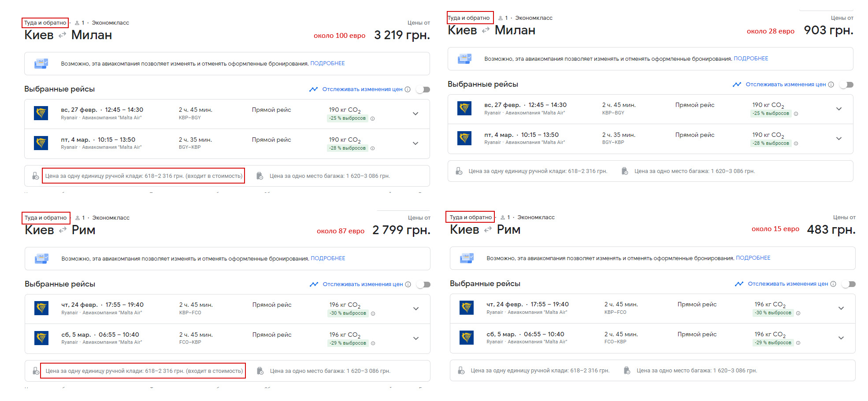Image resolution: width=868 pixels, height=401 pixels.
Task: Expand the 4 мар. flight in the 903 грн. panel
Action: (x=838, y=139)
